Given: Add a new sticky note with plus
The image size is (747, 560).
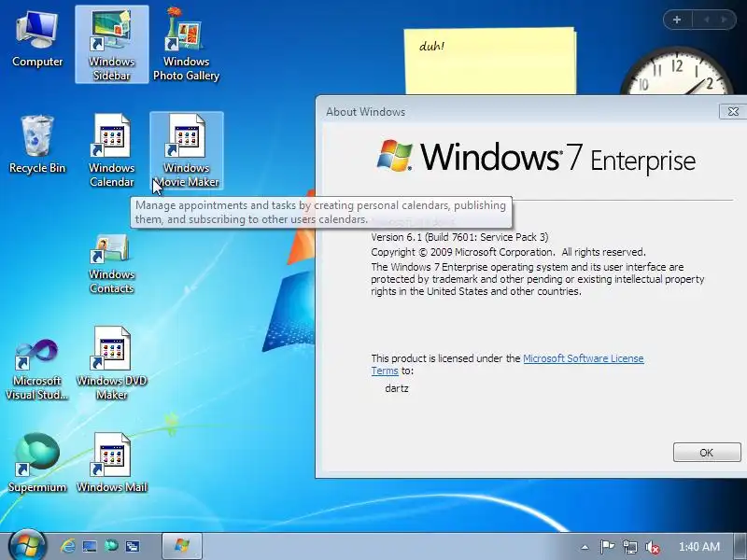Looking at the screenshot, I should coord(677,20).
